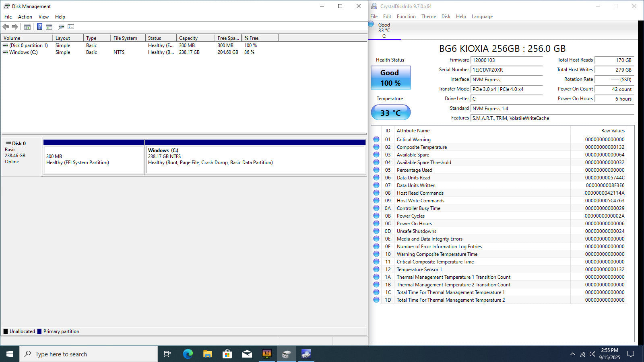Open Task View from the taskbar
The height and width of the screenshot is (362, 644).
pos(167,354)
